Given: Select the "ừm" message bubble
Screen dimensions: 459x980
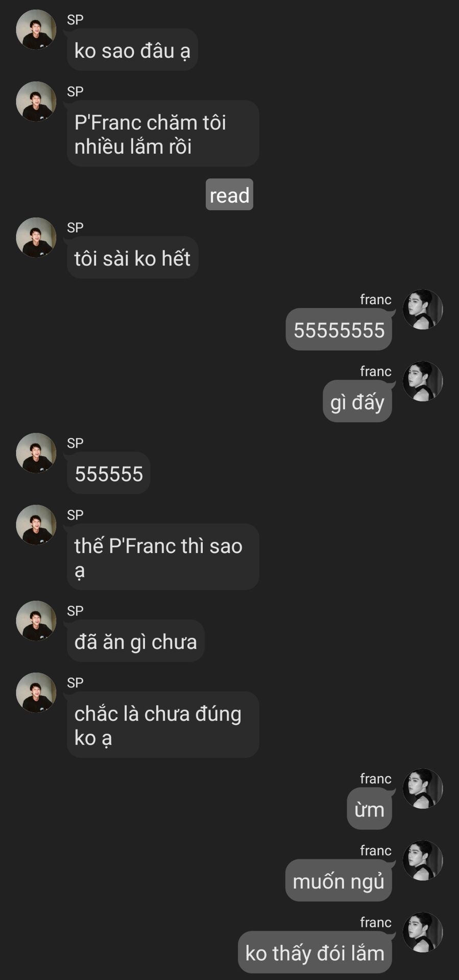Looking at the screenshot, I should click(370, 809).
